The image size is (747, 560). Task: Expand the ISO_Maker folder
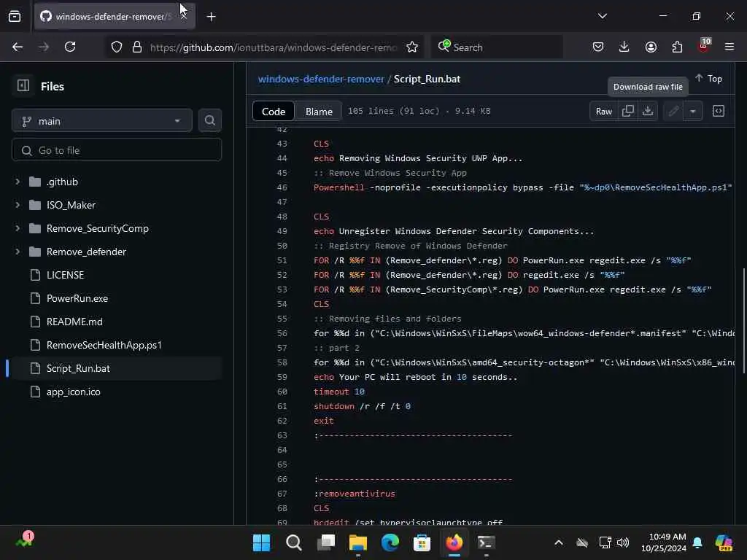pos(18,205)
